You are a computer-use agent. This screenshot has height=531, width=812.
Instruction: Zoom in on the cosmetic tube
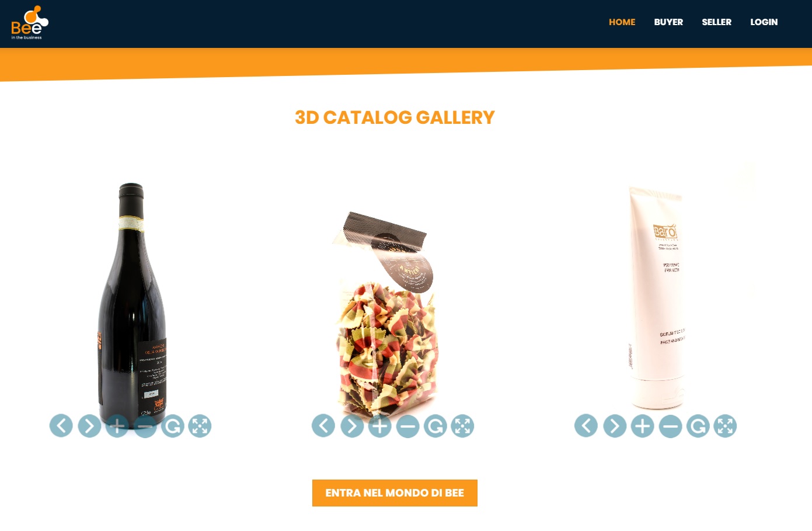[643, 426]
